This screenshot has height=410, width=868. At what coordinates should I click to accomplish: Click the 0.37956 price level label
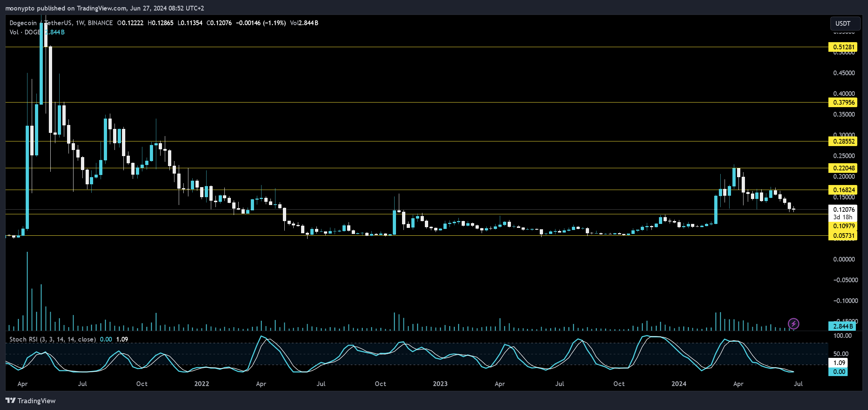pyautogui.click(x=843, y=102)
